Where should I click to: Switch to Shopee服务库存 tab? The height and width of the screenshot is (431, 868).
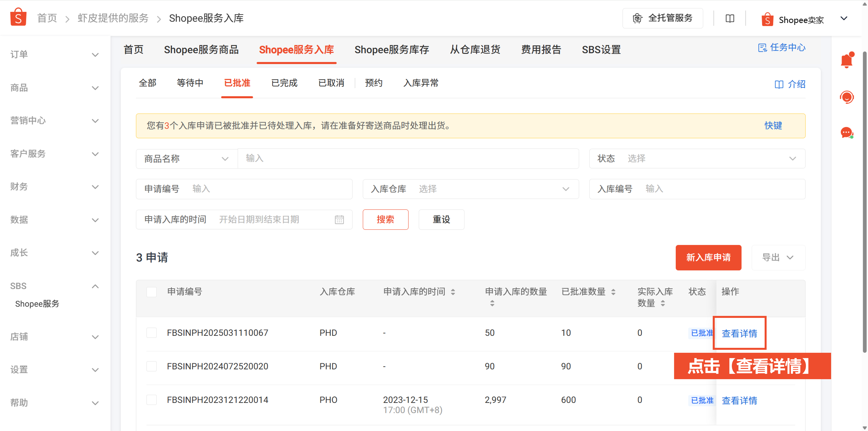[392, 50]
